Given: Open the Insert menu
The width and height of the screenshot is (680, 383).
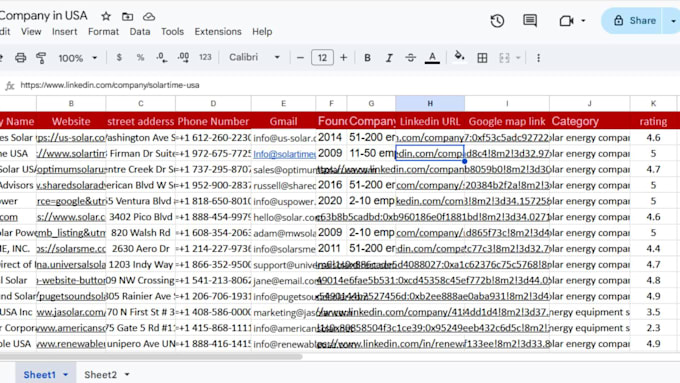Looking at the screenshot, I should (x=65, y=32).
